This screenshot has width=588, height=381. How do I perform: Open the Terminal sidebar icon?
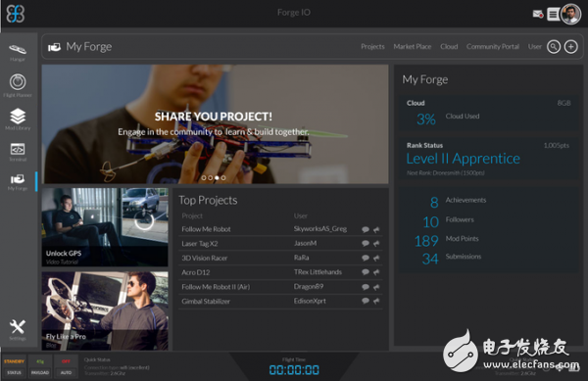(18, 149)
